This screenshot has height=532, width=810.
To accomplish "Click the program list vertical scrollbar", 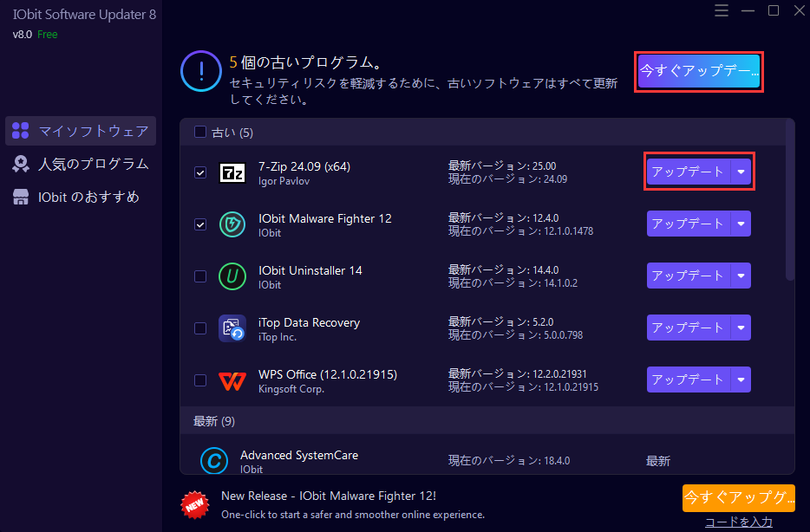I will pyautogui.click(x=790, y=201).
